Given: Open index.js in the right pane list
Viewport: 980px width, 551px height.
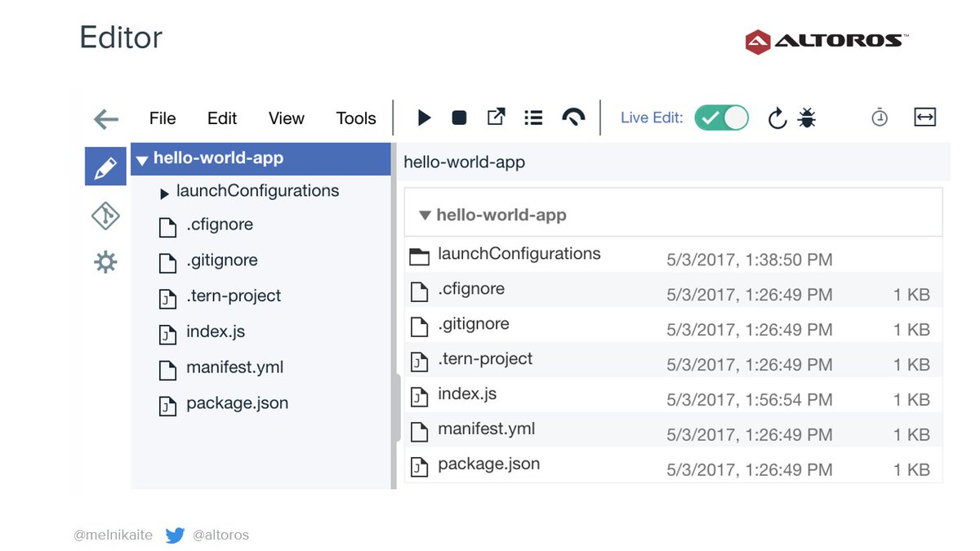Looking at the screenshot, I should click(x=467, y=394).
